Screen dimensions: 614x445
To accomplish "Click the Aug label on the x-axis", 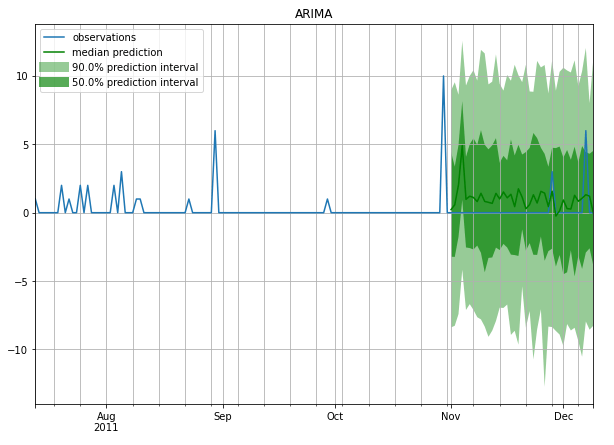I will pos(106,416).
